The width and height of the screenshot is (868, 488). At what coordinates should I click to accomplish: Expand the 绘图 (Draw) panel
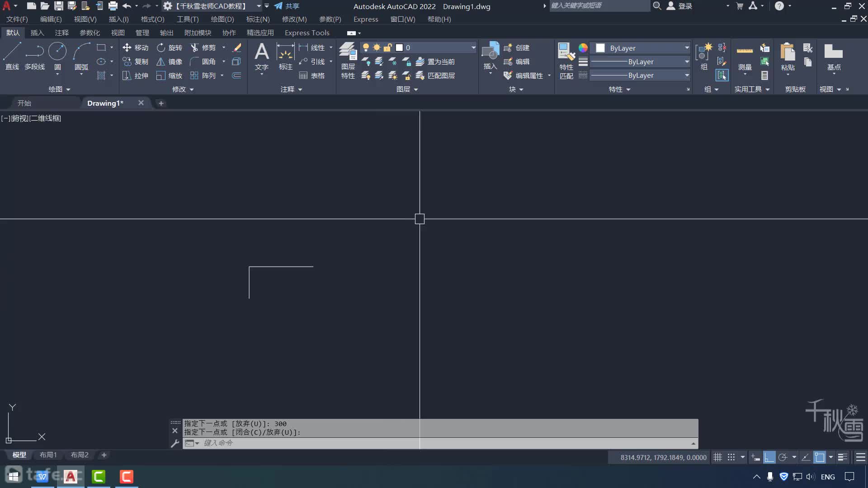(x=59, y=89)
